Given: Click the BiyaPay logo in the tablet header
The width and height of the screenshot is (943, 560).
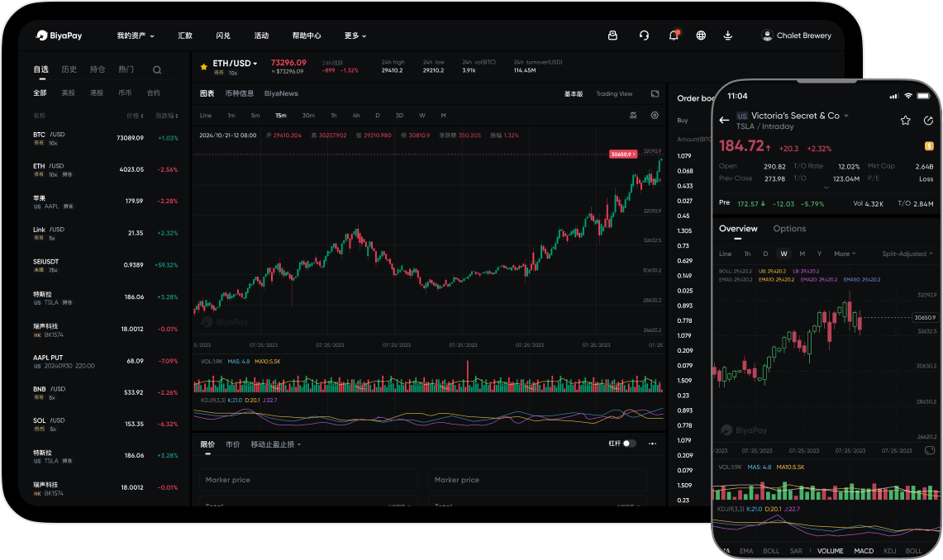Looking at the screenshot, I should point(59,36).
